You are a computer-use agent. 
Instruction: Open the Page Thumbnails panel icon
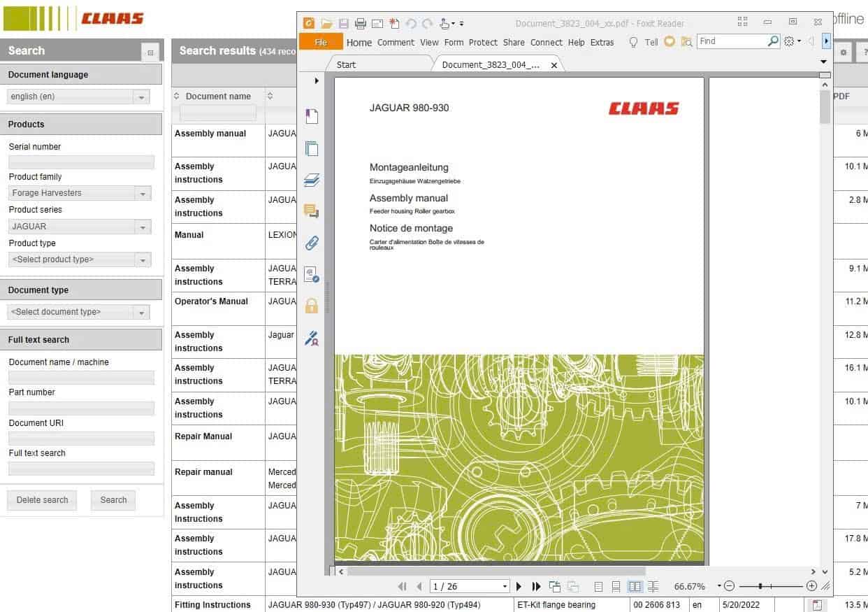[312, 148]
